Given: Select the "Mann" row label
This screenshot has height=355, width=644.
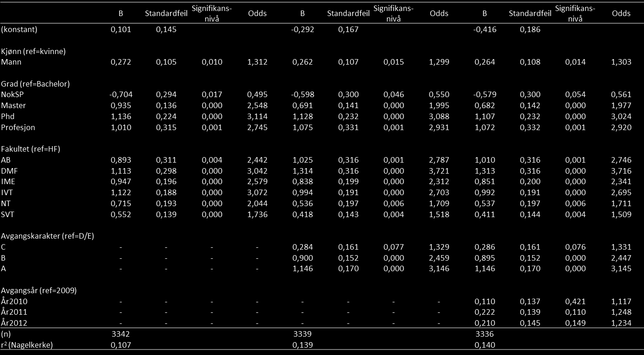Looking at the screenshot, I should [11, 62].
